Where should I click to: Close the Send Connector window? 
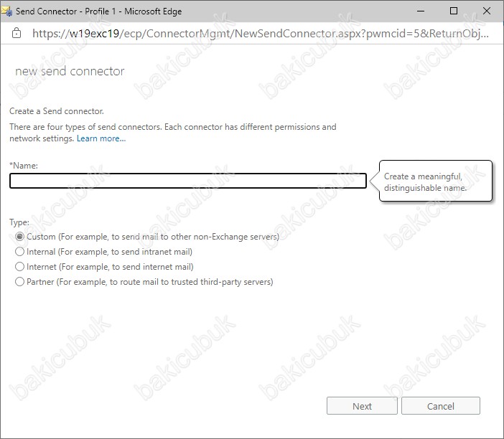pos(487,11)
